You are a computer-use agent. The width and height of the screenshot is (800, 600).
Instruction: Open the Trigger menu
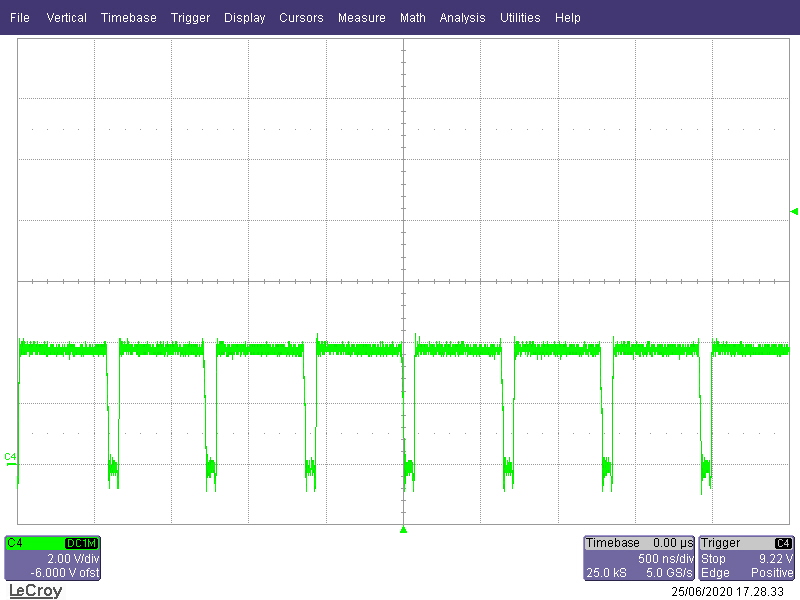[x=190, y=18]
